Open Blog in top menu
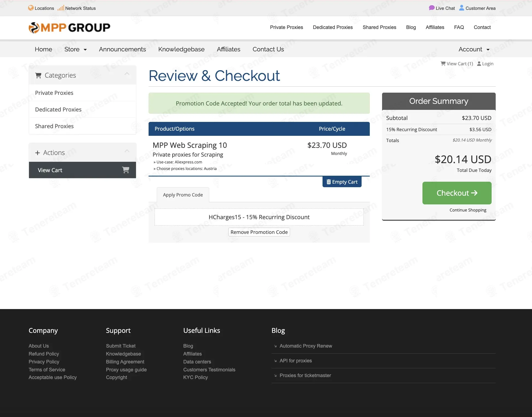Screen dimensions: 532x417 pyautogui.click(x=411, y=27)
